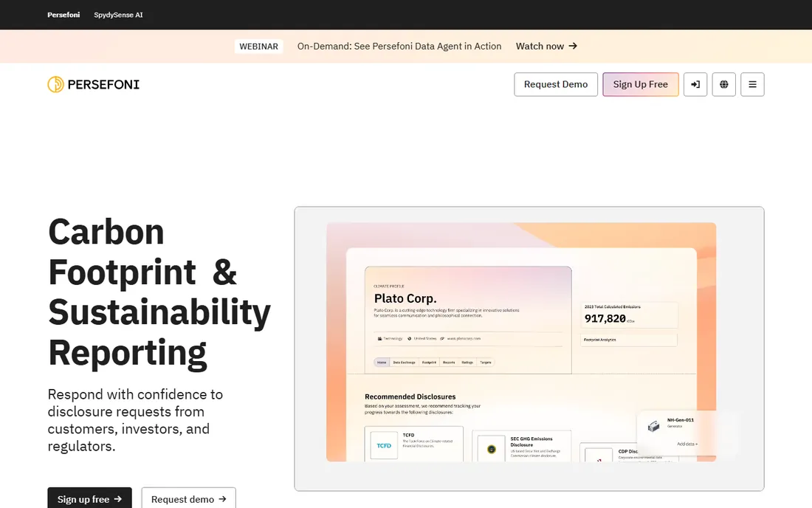Click the On-Demand Persefoni Data Agent text

coord(399,46)
